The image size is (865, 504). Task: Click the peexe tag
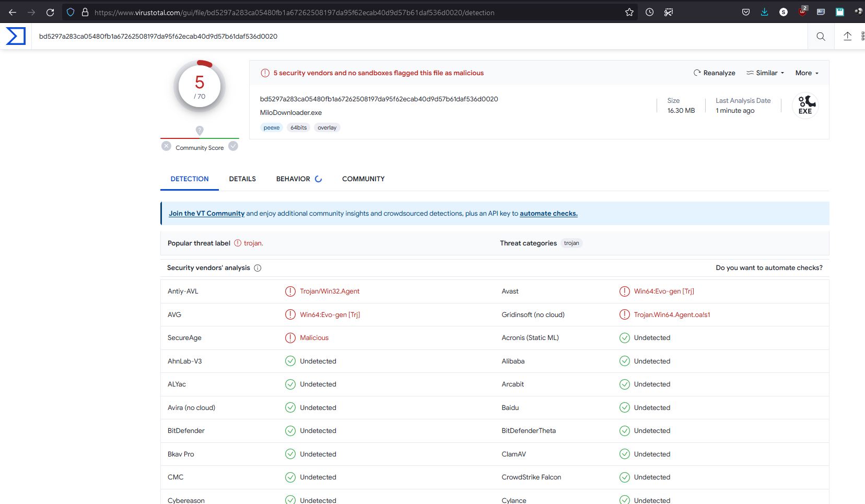pos(272,127)
